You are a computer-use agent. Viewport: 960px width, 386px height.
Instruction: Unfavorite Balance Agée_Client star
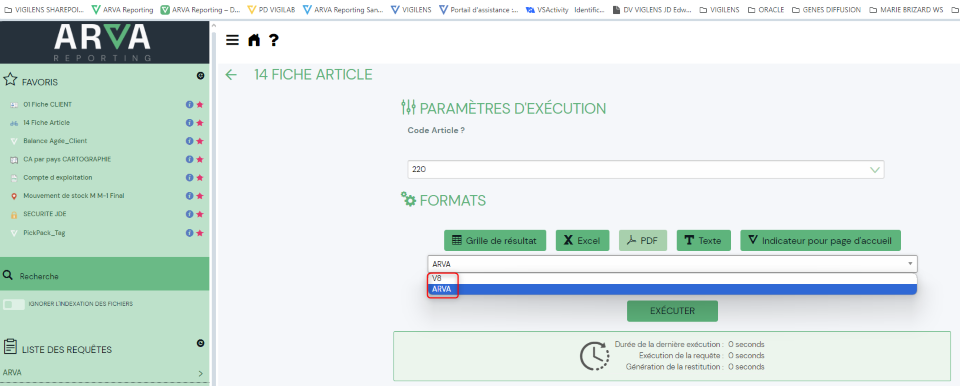pos(200,141)
